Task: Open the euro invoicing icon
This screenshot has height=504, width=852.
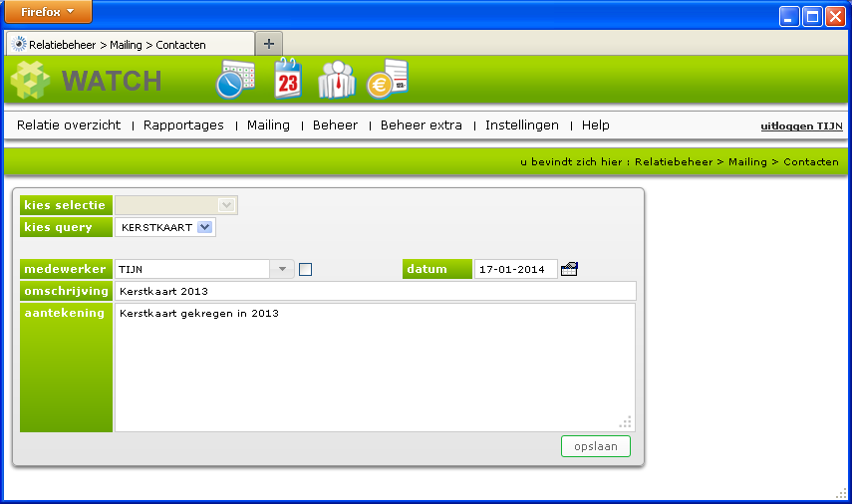Action: click(388, 80)
